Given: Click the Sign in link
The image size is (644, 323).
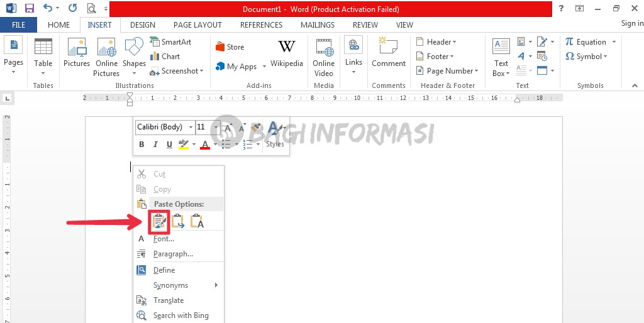Looking at the screenshot, I should click(632, 23).
